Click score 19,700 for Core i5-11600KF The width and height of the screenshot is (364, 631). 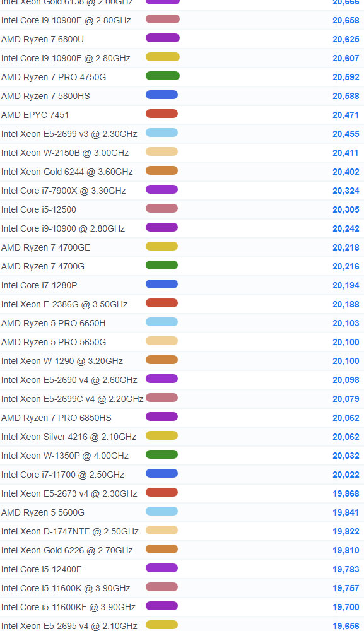coord(346,606)
